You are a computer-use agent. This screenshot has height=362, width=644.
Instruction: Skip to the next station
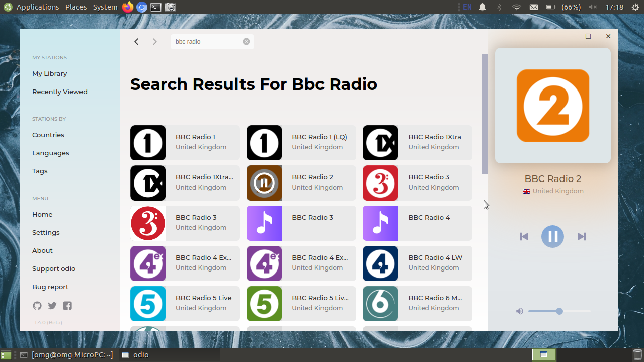tap(582, 236)
